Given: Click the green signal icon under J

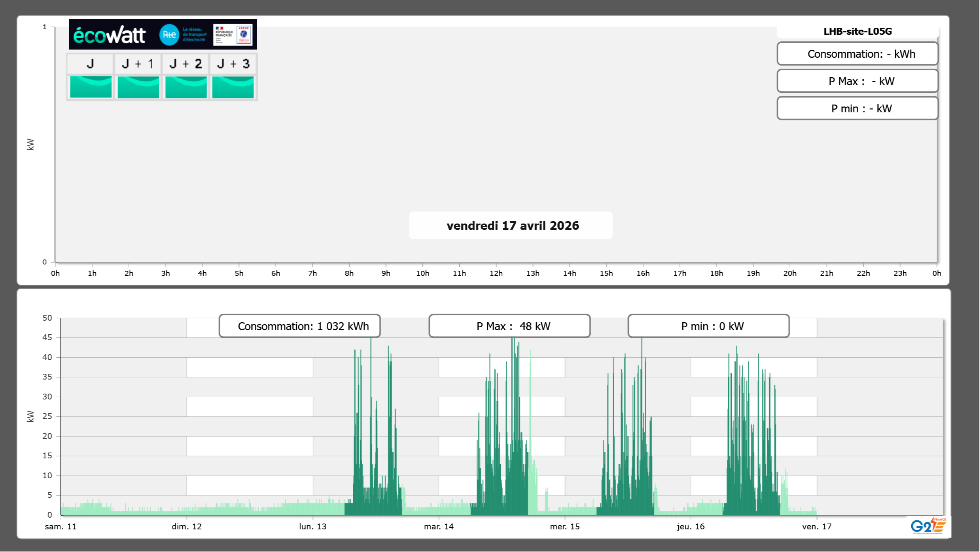Looking at the screenshot, I should [x=91, y=87].
